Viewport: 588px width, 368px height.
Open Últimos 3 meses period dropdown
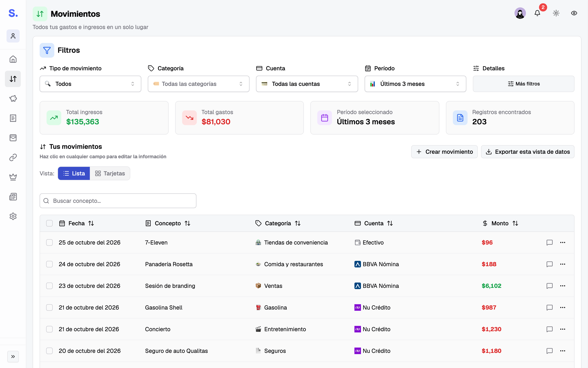(x=415, y=84)
